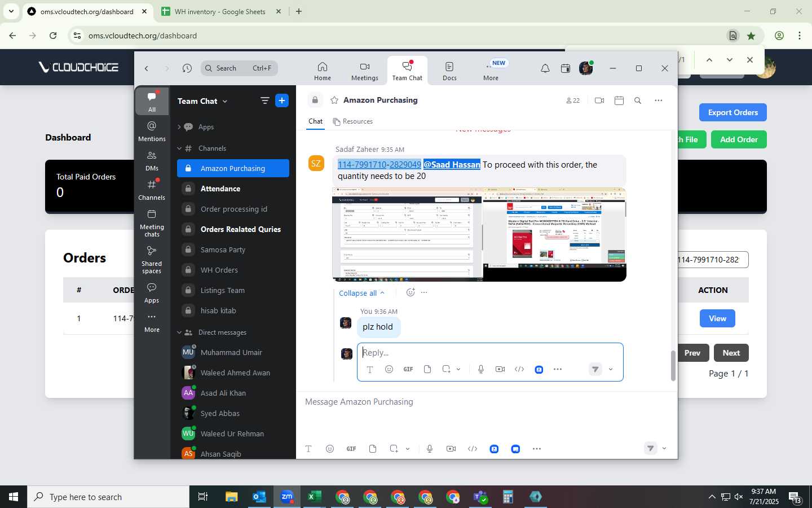Open send options dropdown in reply box
This screenshot has height=508, width=812.
[611, 369]
